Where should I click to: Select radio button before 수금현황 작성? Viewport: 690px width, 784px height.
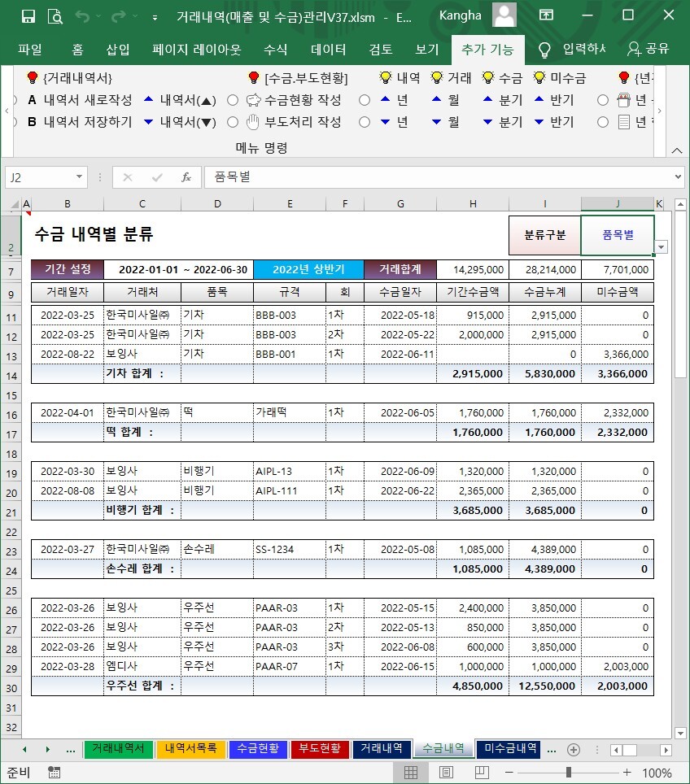coord(233,101)
